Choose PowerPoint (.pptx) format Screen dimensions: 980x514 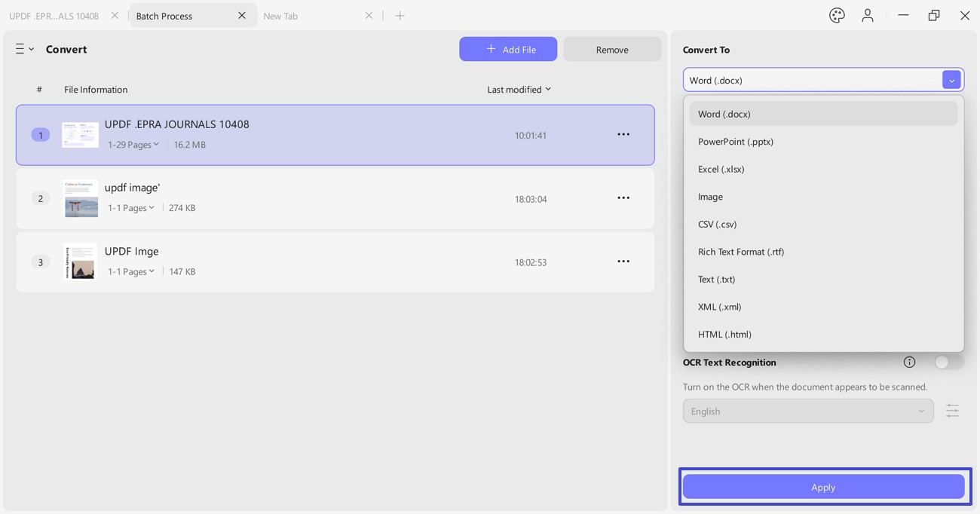[x=736, y=142]
